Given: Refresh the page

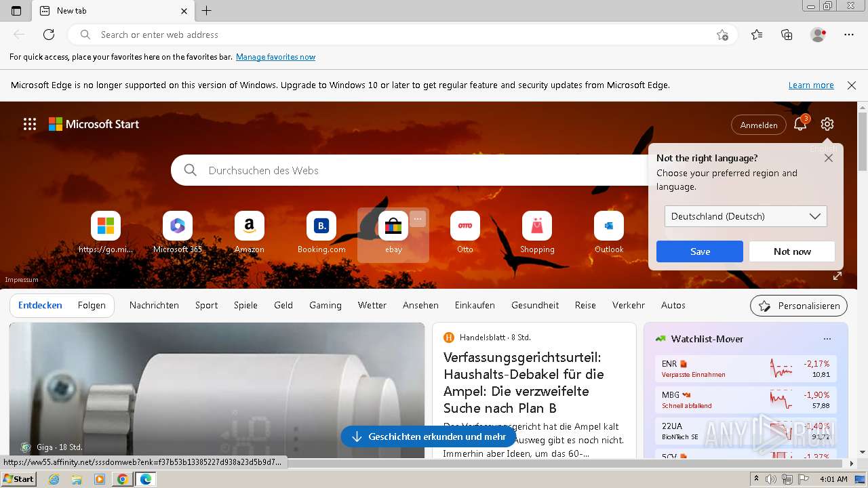Looking at the screenshot, I should pyautogui.click(x=49, y=35).
